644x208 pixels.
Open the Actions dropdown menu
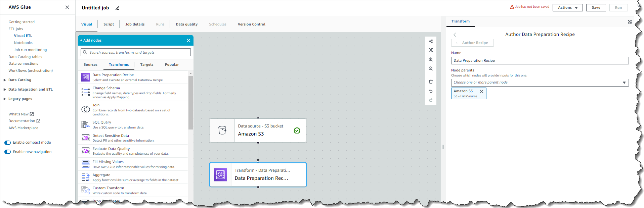click(568, 8)
